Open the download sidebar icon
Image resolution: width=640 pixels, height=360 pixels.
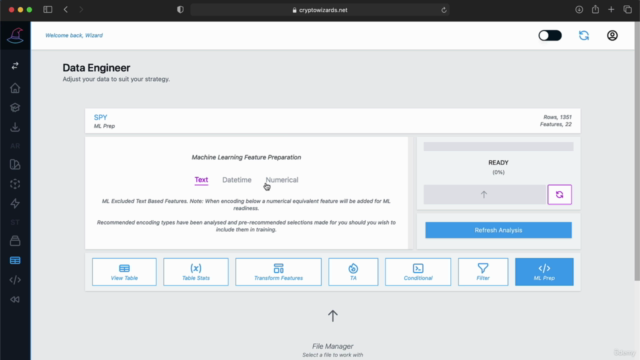[x=15, y=127]
